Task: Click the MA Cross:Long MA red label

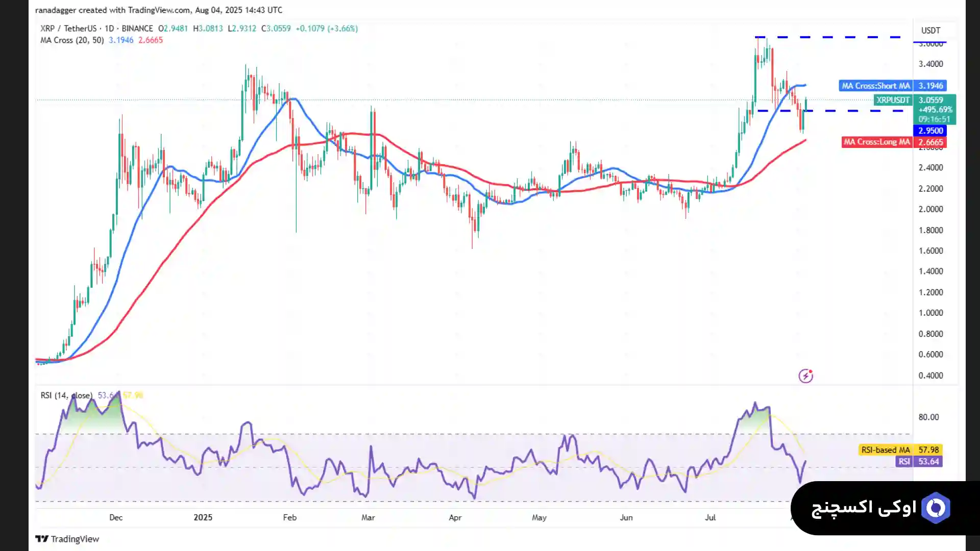Action: 876,142
